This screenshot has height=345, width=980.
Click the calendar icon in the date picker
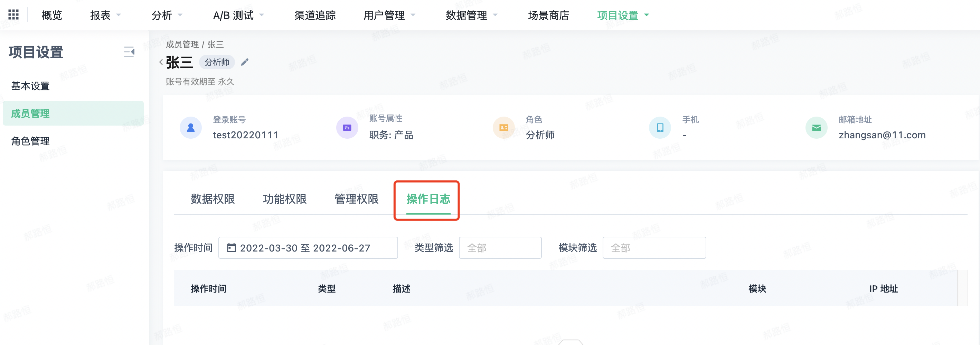tap(232, 248)
